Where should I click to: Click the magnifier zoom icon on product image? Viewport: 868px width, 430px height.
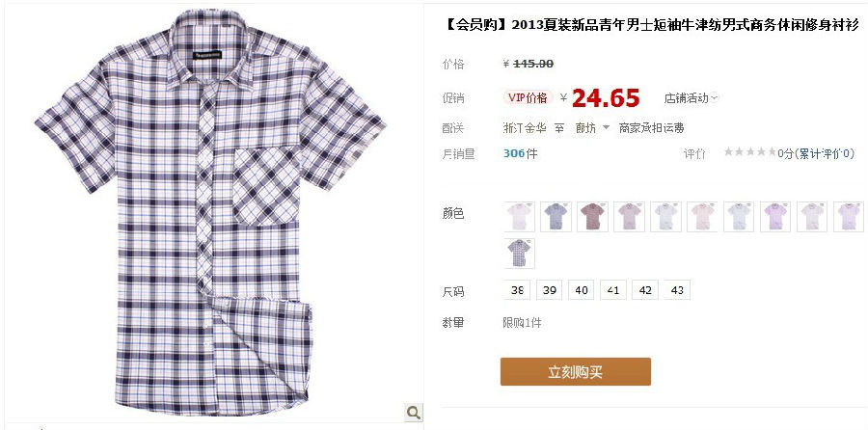click(413, 412)
